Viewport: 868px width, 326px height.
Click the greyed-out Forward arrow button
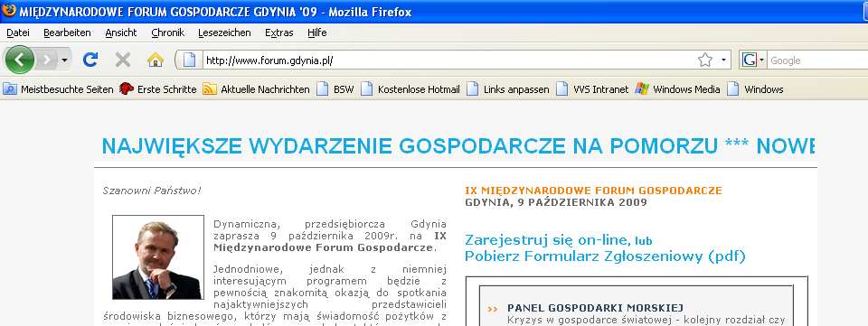(46, 60)
